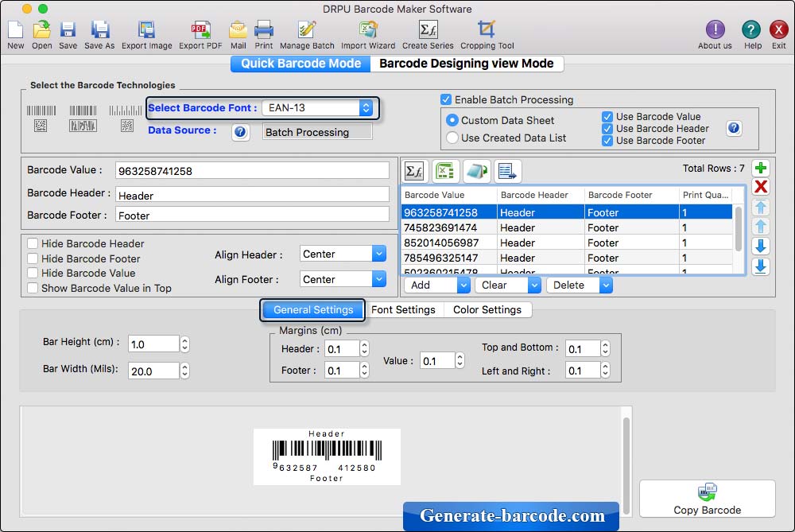Switch to Barcode Designing view Mode
Screen dimensions: 795x532
(x=467, y=64)
